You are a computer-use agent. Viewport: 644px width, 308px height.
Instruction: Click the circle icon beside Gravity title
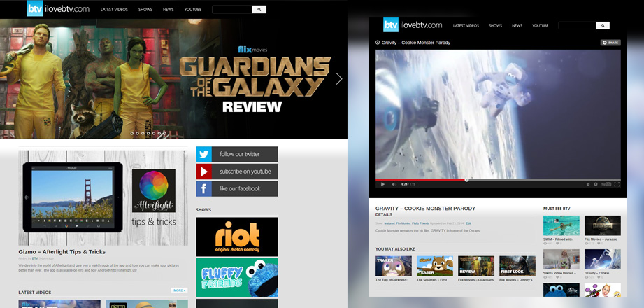378,43
